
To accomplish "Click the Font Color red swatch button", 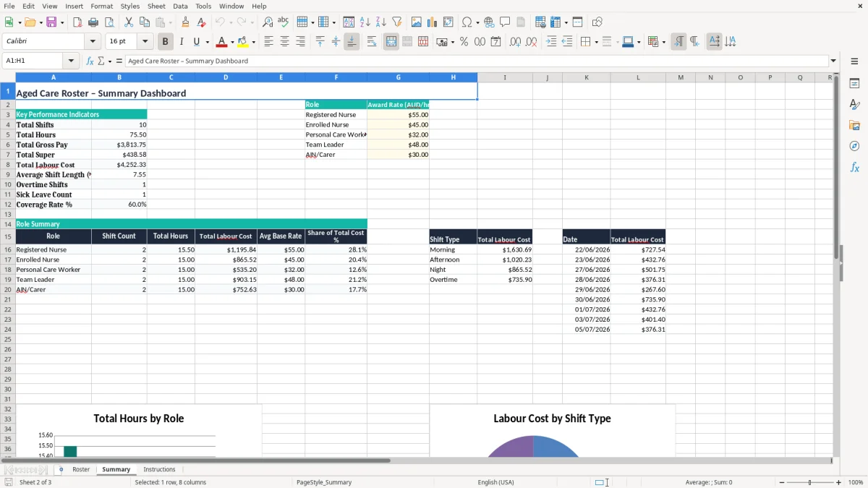I will pos(222,42).
